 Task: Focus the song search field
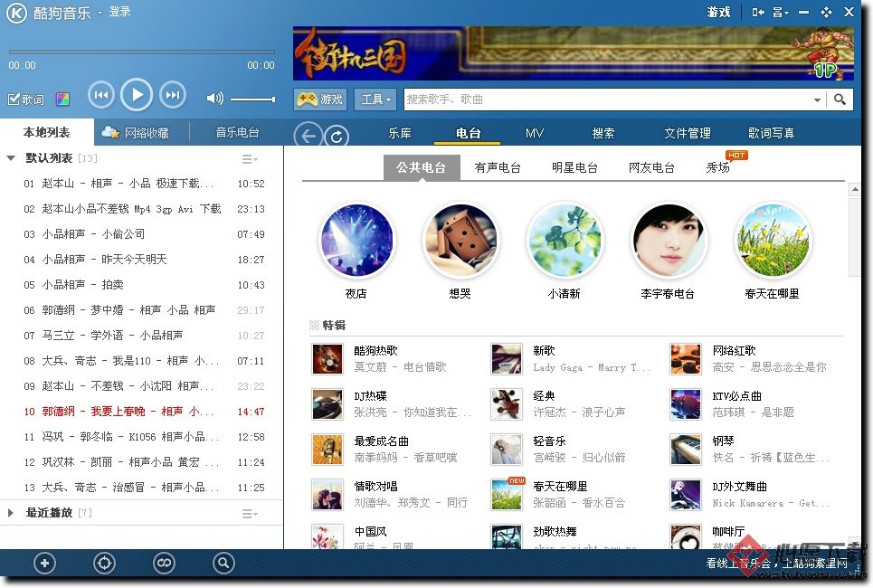click(x=606, y=100)
